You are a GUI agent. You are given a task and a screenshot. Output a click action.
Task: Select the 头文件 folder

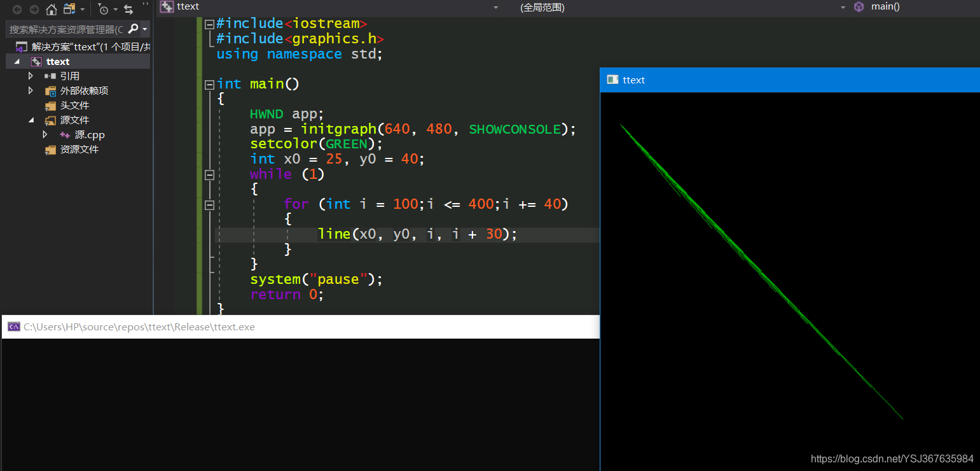74,105
